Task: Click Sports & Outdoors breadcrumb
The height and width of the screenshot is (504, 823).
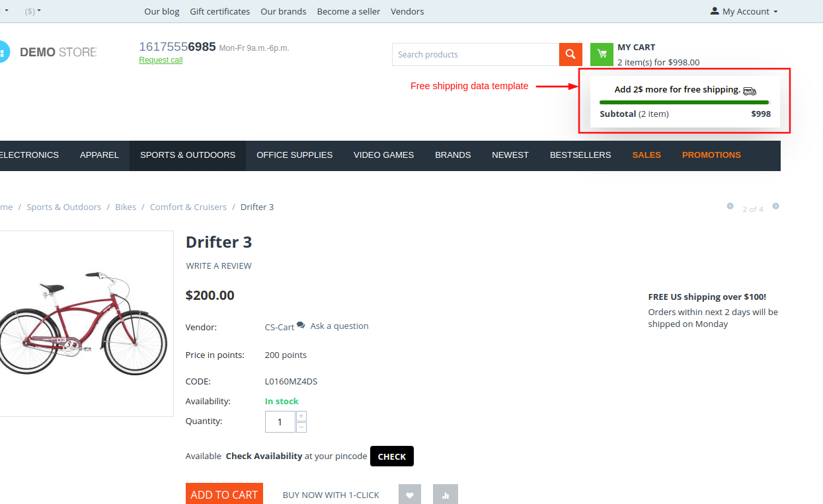Action: point(64,207)
